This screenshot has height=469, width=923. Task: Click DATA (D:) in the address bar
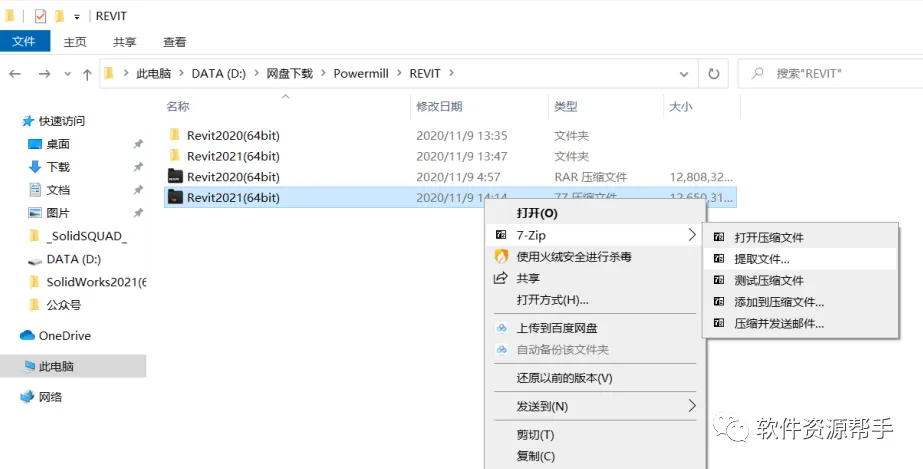(219, 74)
